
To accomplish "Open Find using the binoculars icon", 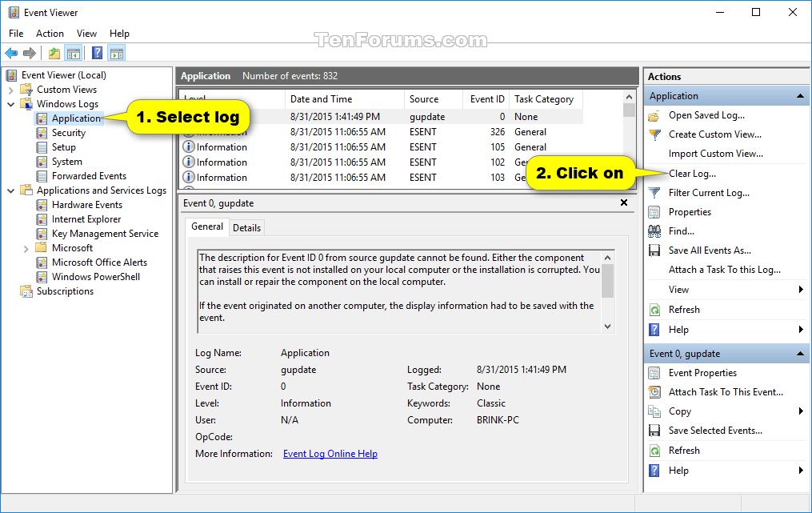I will [x=655, y=230].
